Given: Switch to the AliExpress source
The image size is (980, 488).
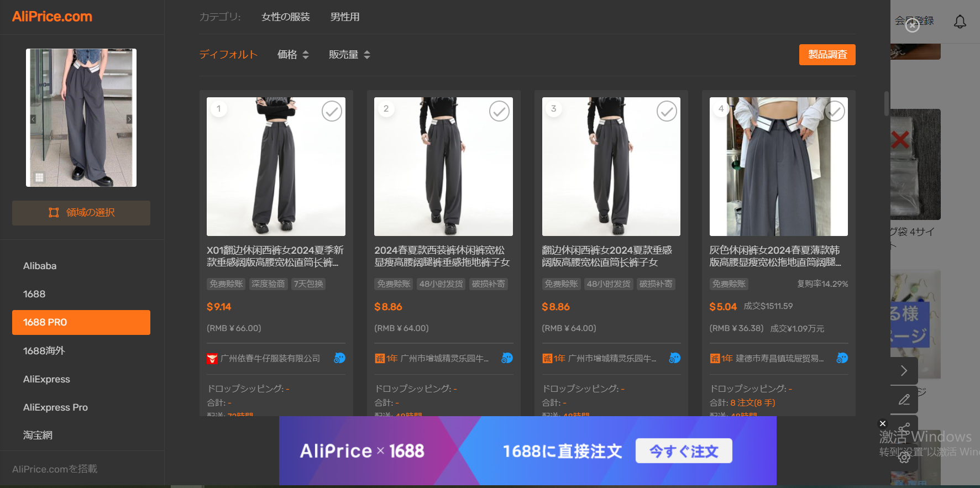Looking at the screenshot, I should [x=81, y=379].
